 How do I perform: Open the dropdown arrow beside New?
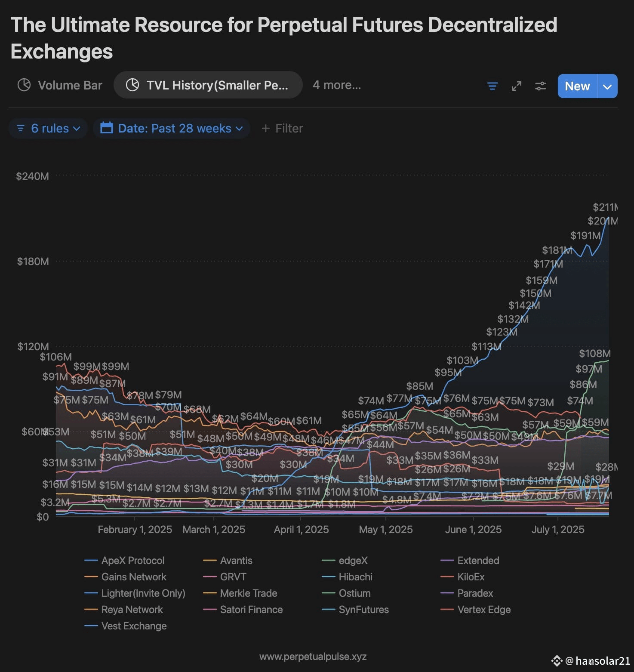tap(607, 86)
